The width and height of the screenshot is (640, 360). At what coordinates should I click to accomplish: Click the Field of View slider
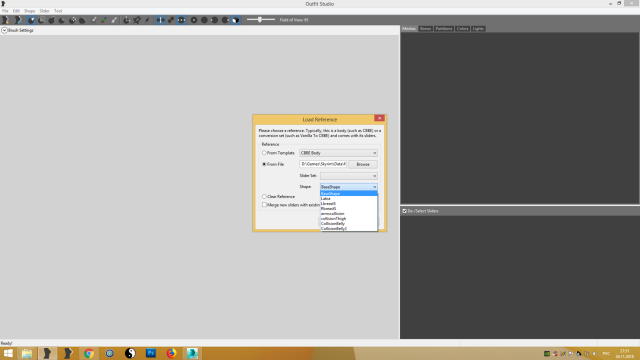[260, 20]
